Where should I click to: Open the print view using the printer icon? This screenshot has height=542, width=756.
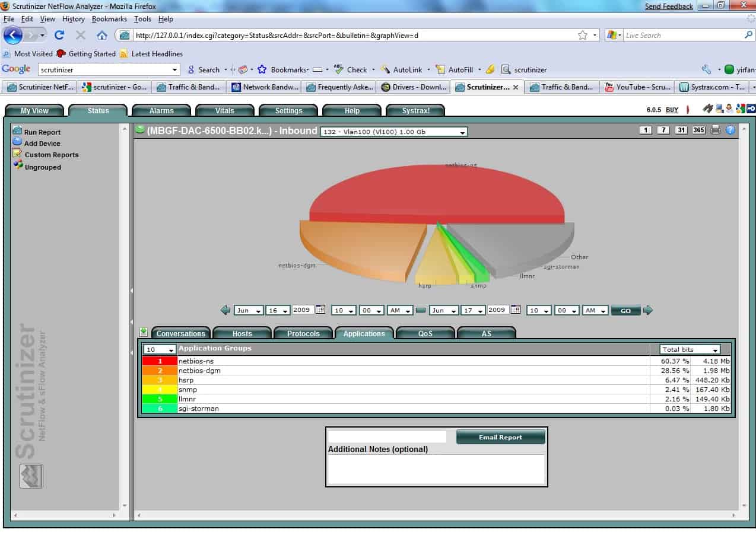(x=715, y=130)
